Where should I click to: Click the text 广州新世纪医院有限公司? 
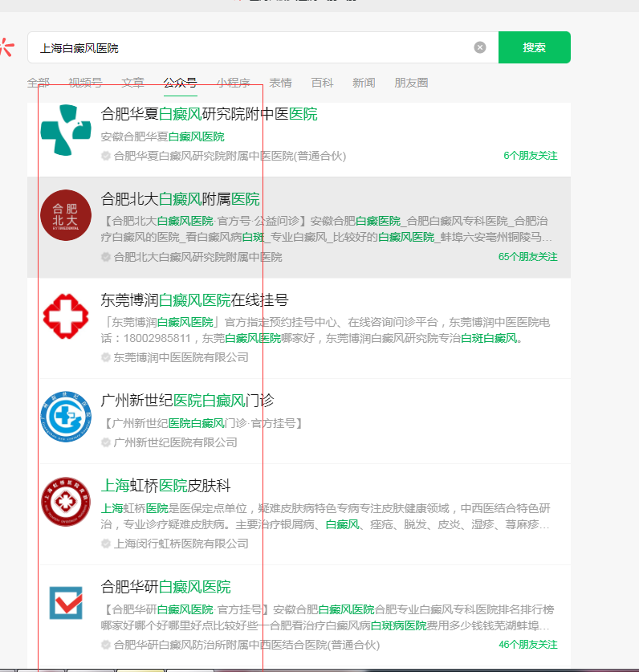tap(175, 442)
